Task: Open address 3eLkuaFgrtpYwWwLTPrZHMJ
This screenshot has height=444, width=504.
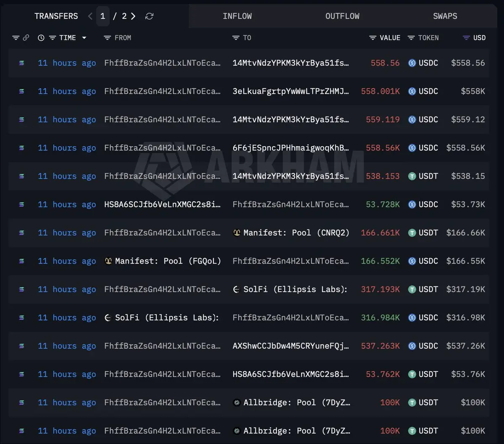Action: click(291, 91)
